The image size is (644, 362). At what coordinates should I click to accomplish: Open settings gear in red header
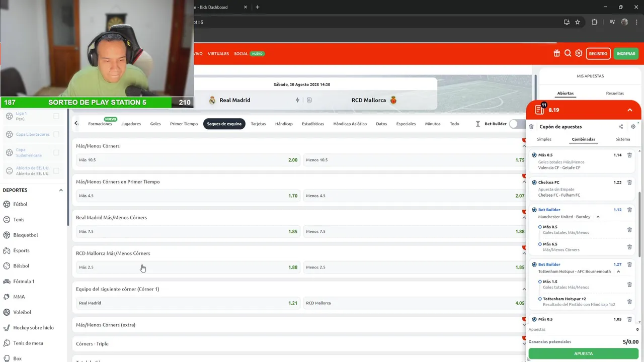(579, 53)
